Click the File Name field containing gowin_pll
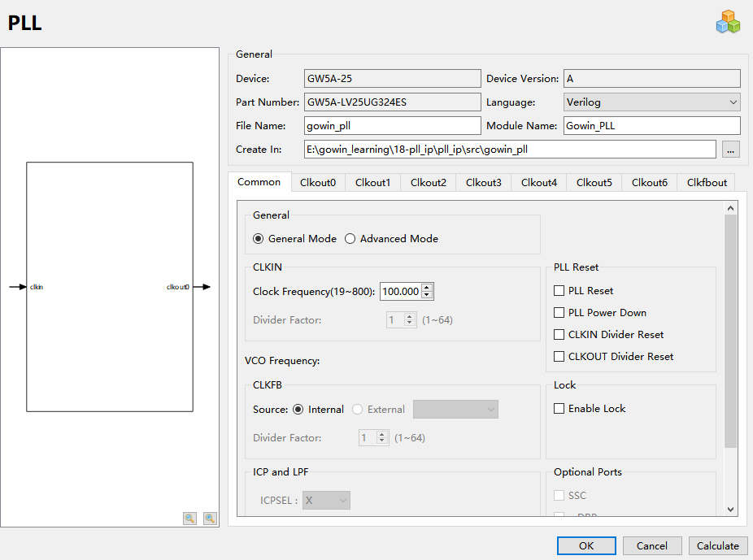Screen dimensions: 753x560 (x=392, y=126)
